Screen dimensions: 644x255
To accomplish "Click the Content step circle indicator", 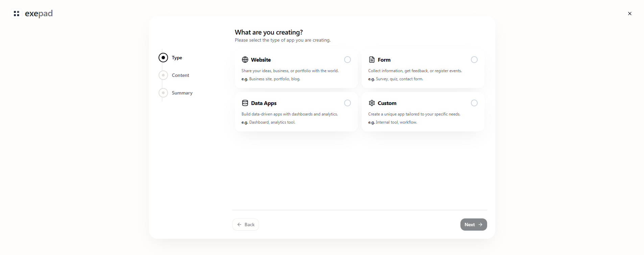I will 163,75.
